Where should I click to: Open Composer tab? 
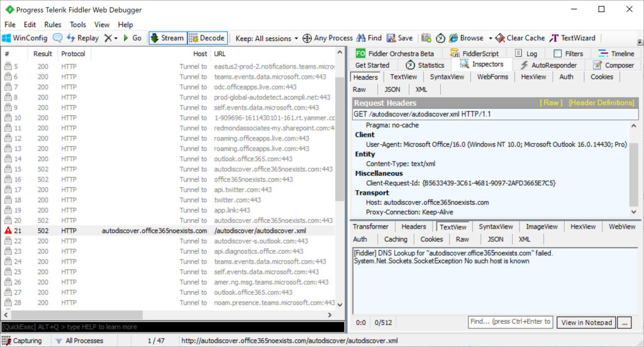click(614, 65)
